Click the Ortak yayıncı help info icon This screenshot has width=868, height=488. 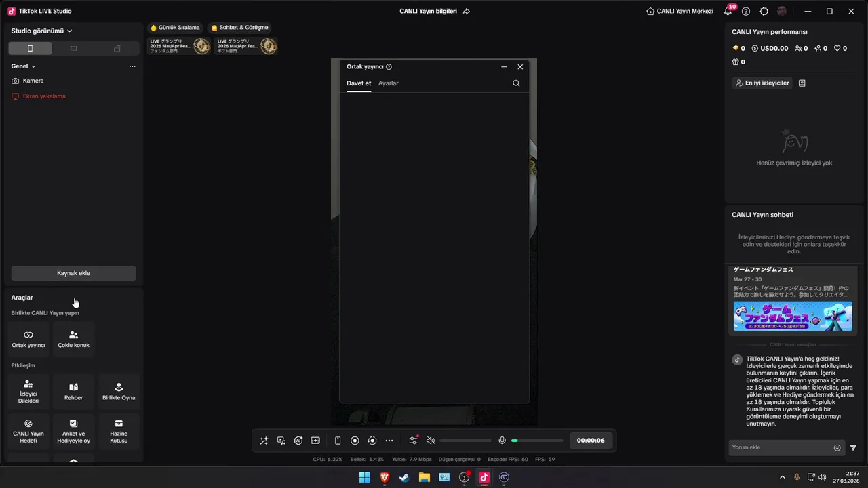pyautogui.click(x=389, y=67)
